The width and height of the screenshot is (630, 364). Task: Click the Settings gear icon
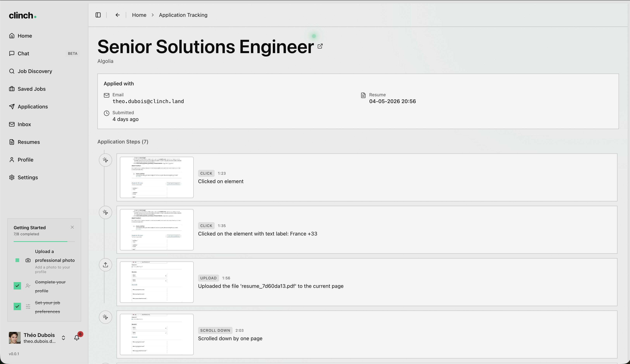(x=12, y=178)
